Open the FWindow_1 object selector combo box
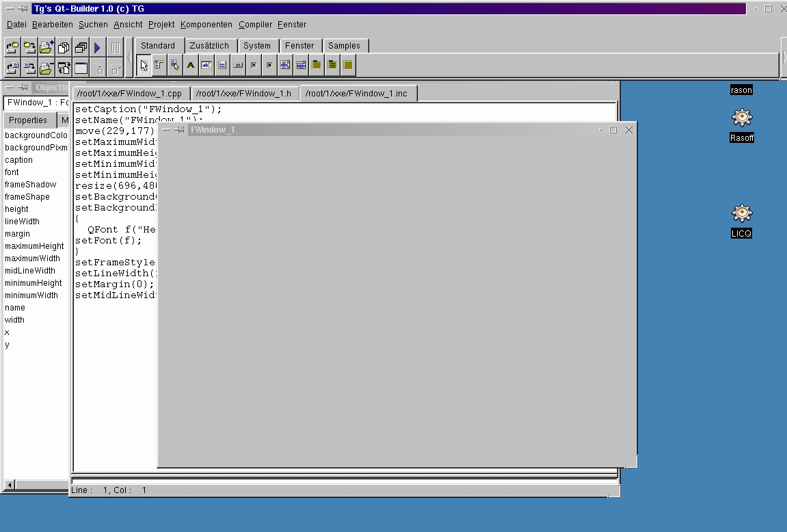Image resolution: width=787 pixels, height=532 pixels. (x=36, y=103)
